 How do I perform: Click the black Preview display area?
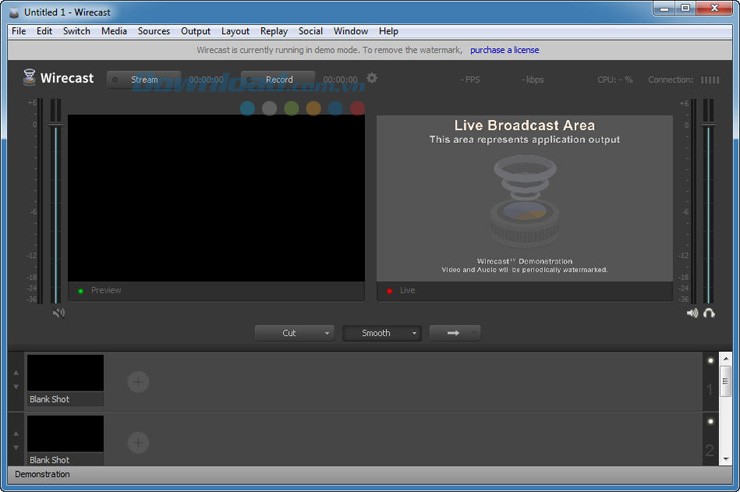coord(216,198)
